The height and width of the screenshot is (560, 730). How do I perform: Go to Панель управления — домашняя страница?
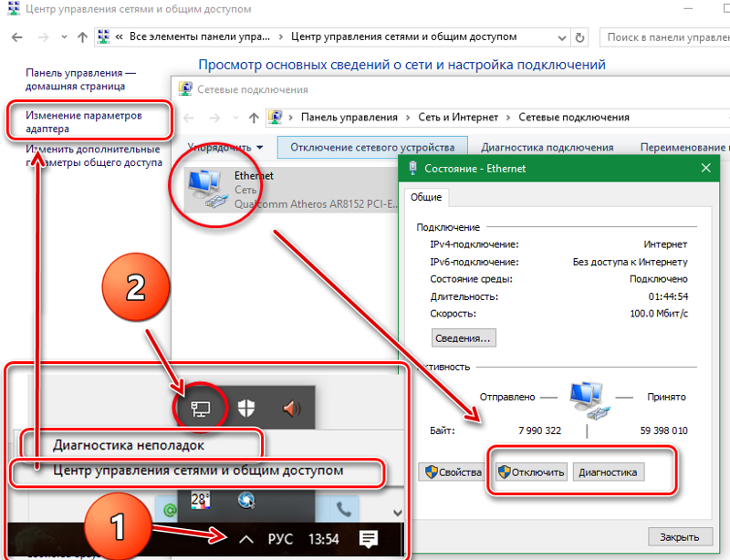80,79
